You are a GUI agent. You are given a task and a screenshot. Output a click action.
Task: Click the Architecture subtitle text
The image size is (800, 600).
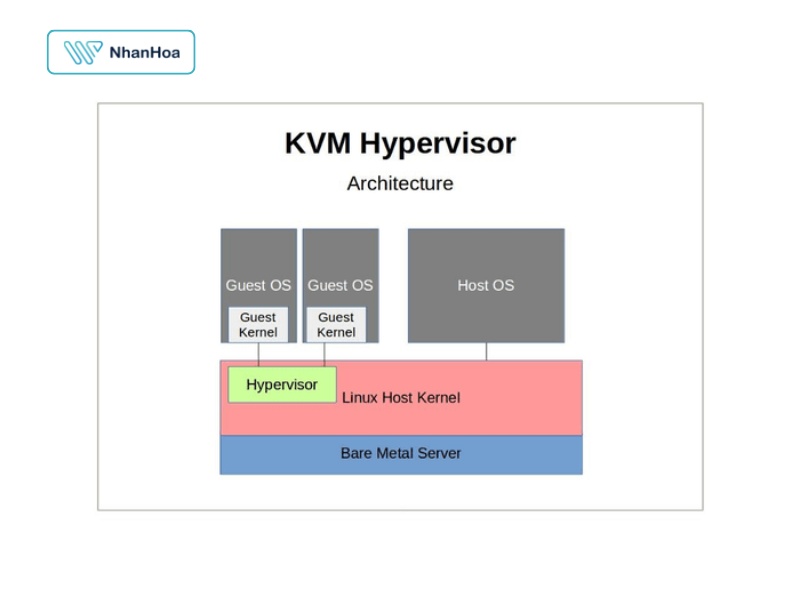(400, 183)
